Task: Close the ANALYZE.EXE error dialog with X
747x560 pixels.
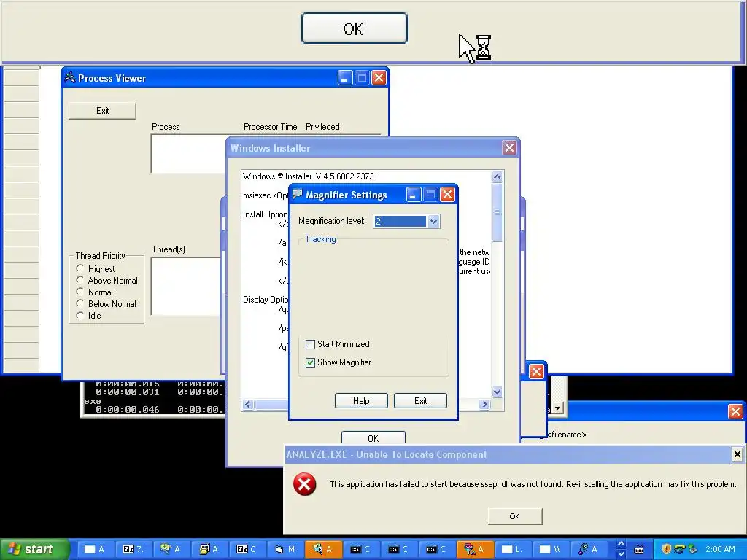Action: [737, 454]
